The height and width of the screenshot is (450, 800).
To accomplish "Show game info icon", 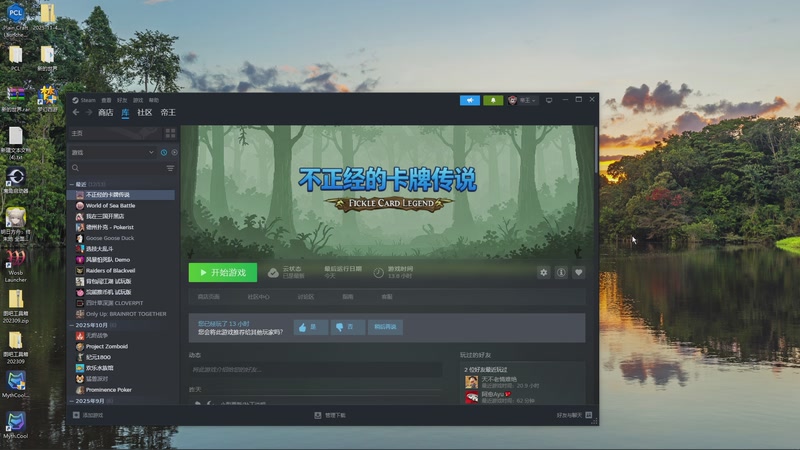I will [x=561, y=272].
